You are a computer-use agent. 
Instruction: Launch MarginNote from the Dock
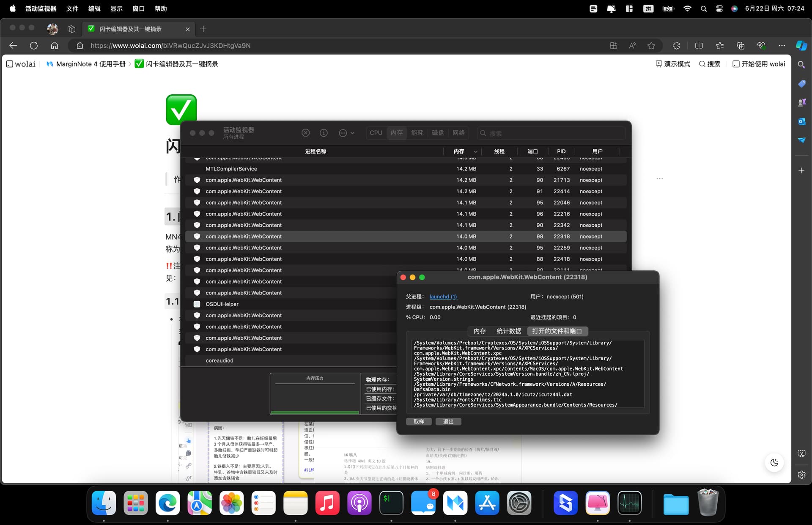coord(455,503)
